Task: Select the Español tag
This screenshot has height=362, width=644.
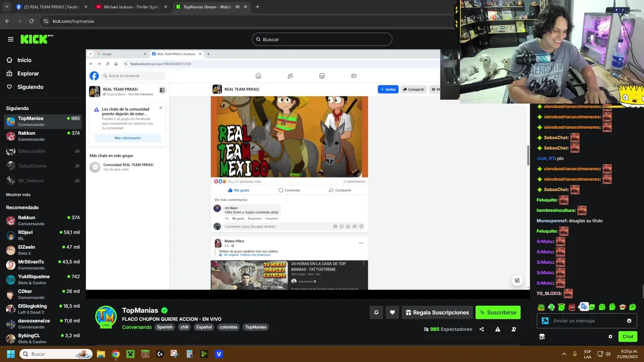Action: point(204,327)
